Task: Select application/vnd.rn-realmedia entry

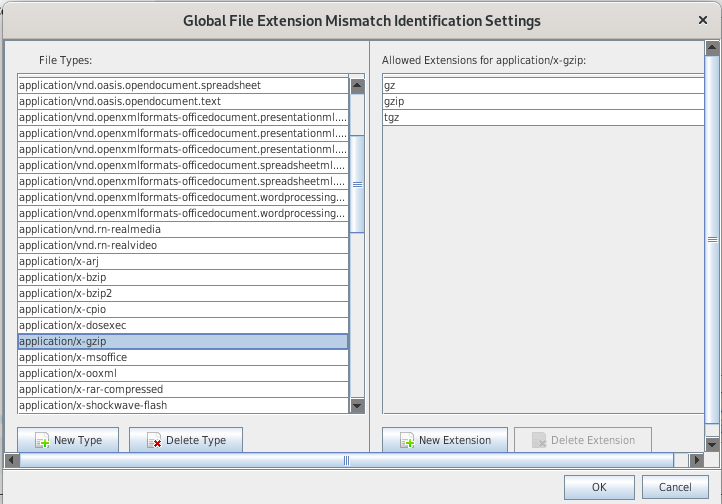Action: [x=183, y=230]
